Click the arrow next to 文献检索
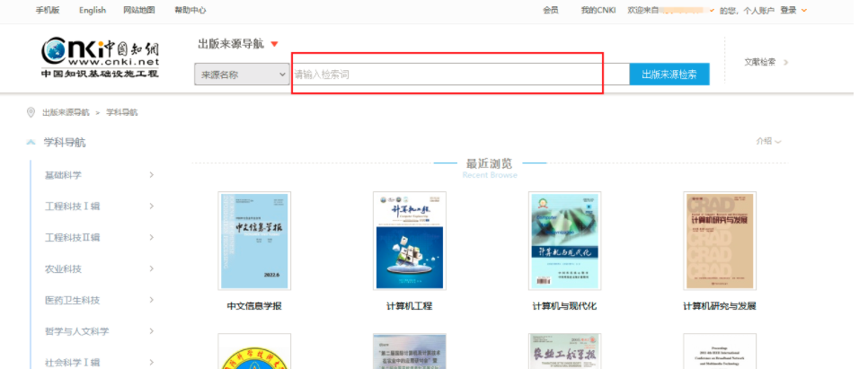Viewport: 868px width, 369px height. pos(785,62)
